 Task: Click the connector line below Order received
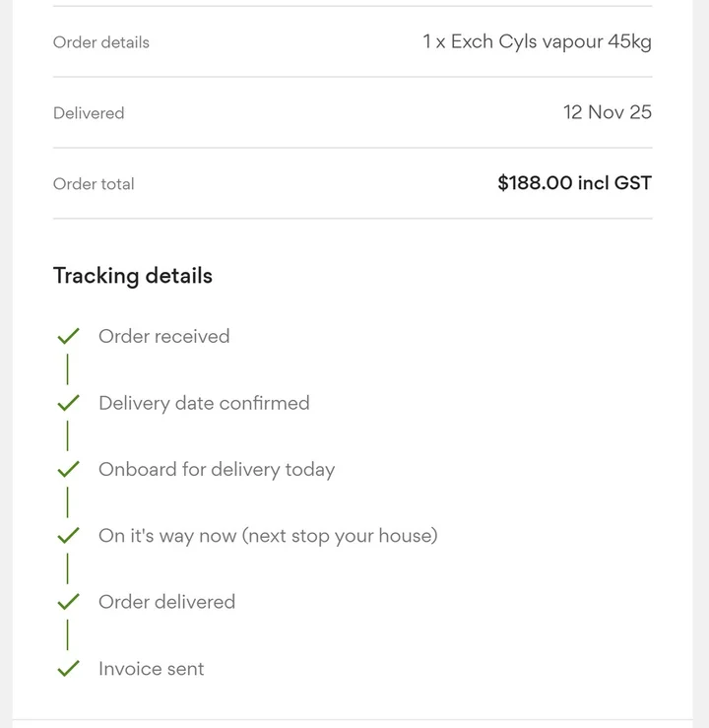pos(68,369)
